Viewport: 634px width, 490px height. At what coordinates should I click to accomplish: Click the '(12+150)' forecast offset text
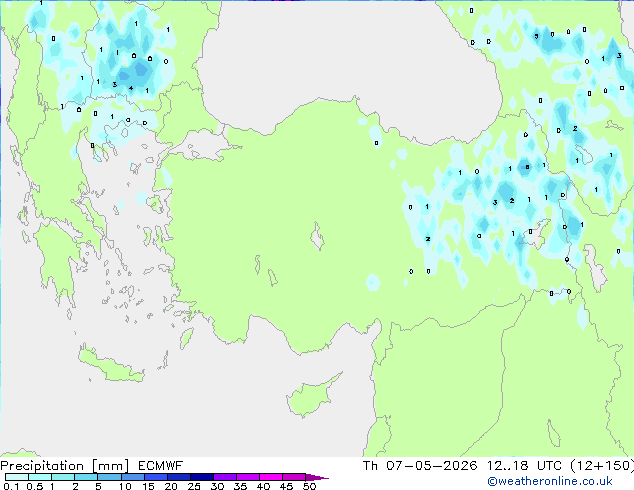pyautogui.click(x=602, y=465)
